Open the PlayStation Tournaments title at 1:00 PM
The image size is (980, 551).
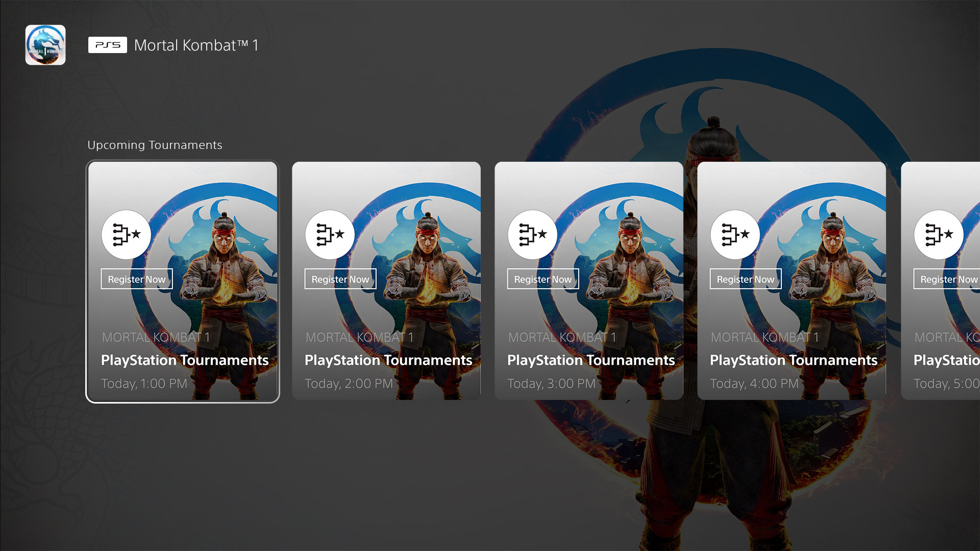click(x=185, y=360)
